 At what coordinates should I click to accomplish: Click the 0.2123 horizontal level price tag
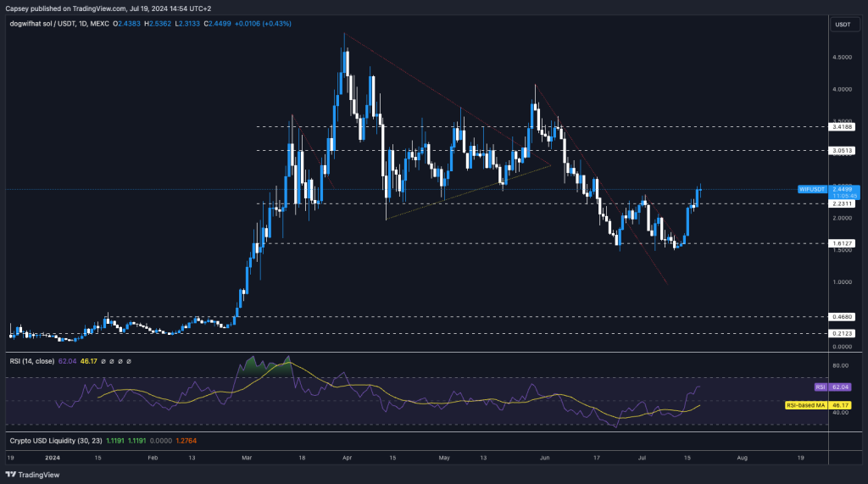point(843,333)
